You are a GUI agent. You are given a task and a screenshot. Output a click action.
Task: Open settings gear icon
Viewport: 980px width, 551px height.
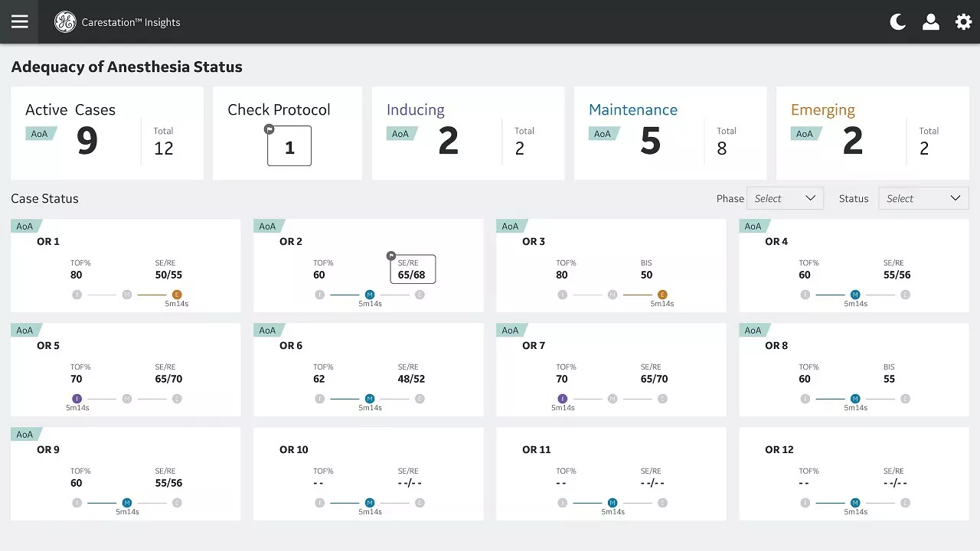pyautogui.click(x=964, y=22)
